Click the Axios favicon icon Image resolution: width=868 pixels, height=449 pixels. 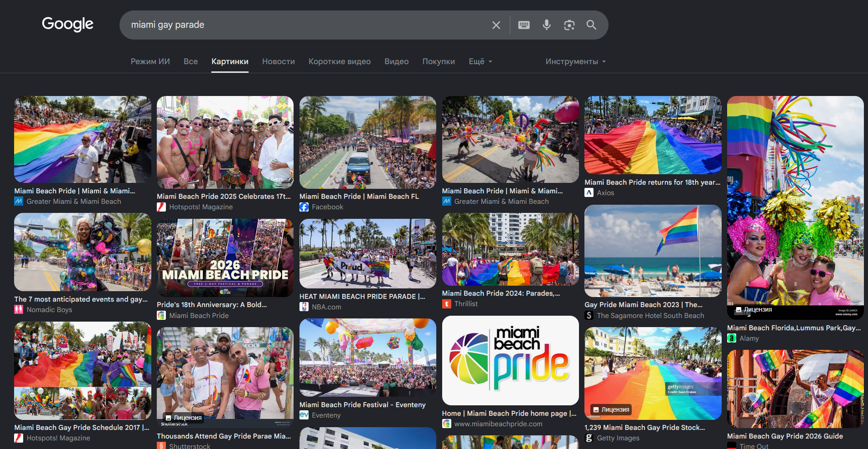point(589,192)
